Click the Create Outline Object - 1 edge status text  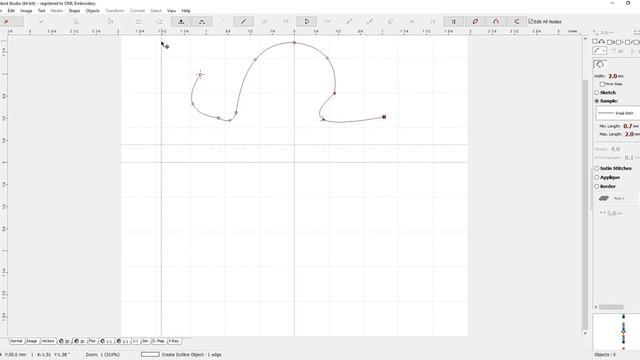(x=191, y=355)
